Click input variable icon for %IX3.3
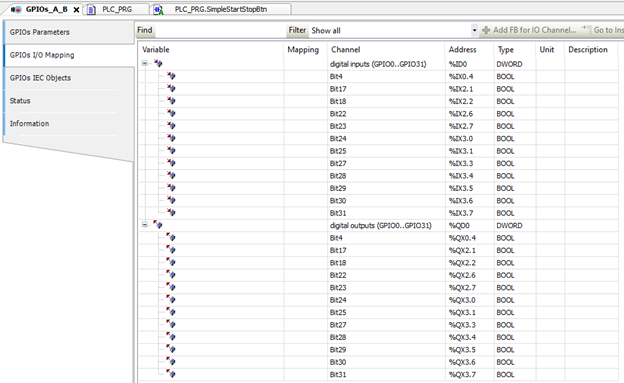Viewport: 624px width, 383px height. [x=171, y=162]
